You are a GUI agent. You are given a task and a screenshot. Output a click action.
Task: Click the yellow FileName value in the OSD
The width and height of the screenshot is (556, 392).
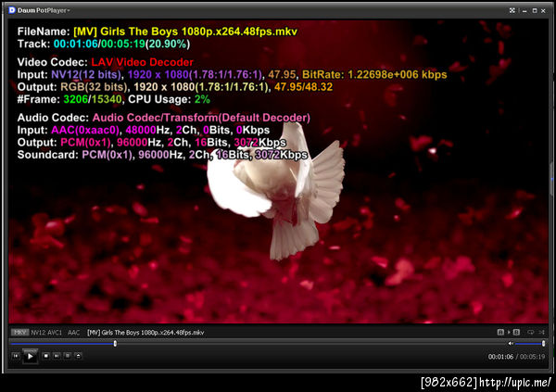tap(185, 32)
